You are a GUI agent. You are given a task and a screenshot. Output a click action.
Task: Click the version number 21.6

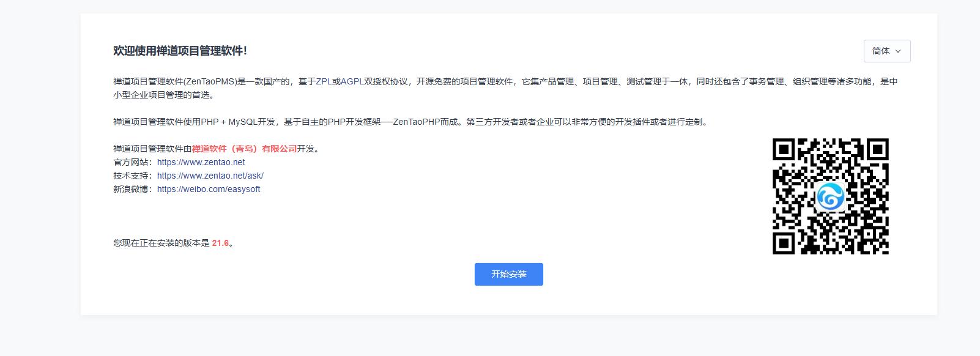point(220,243)
